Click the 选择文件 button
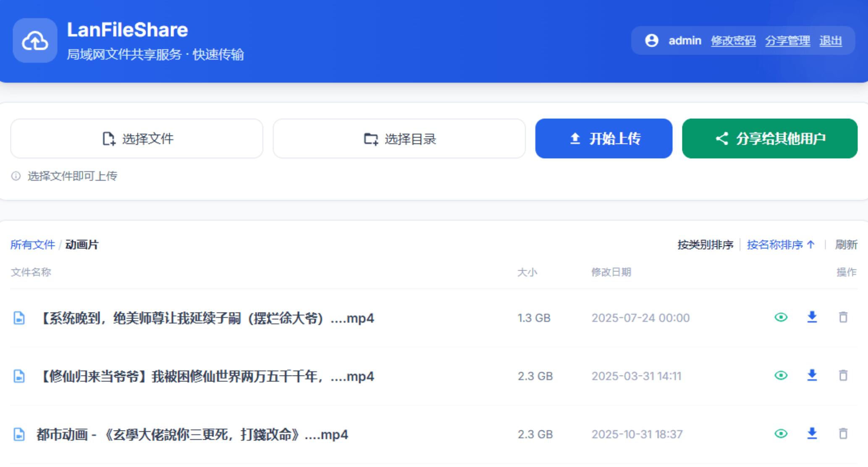 [137, 138]
